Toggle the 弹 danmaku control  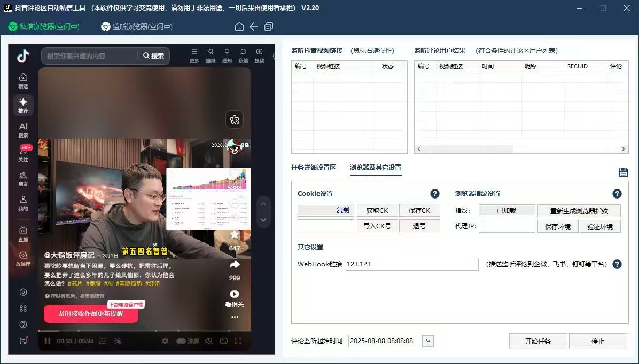click(118, 341)
